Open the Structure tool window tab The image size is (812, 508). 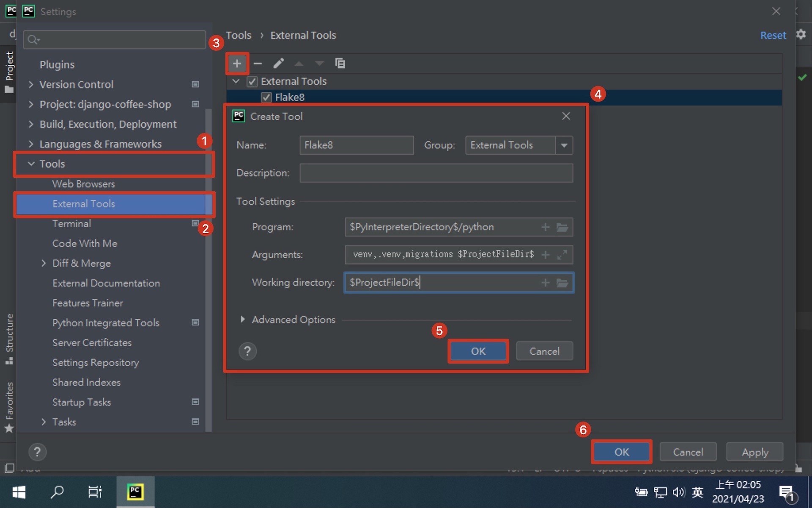coord(9,339)
